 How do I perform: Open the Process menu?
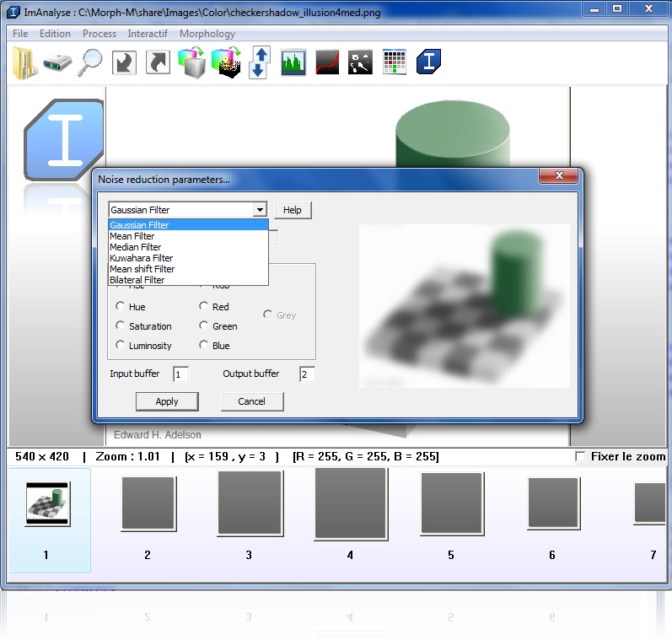(99, 34)
